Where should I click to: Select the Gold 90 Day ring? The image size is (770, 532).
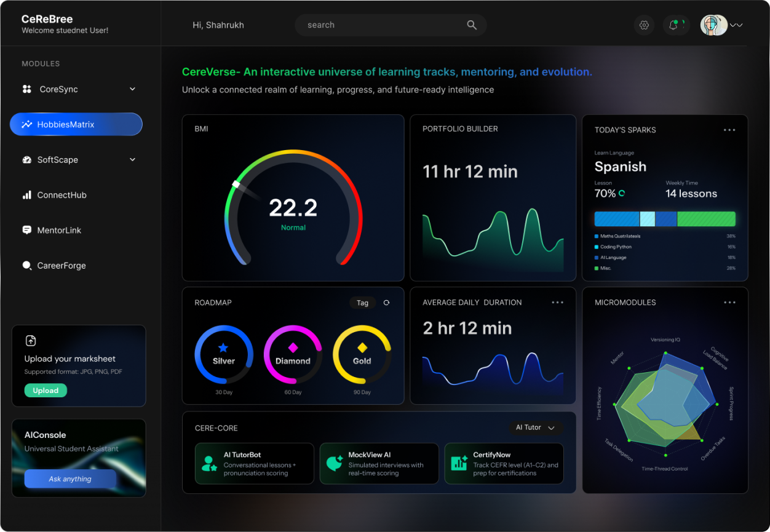point(362,355)
